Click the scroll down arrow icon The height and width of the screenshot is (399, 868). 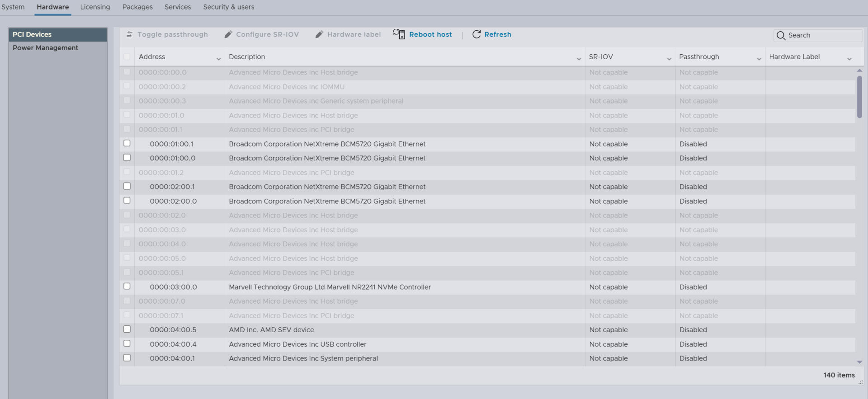tap(859, 362)
